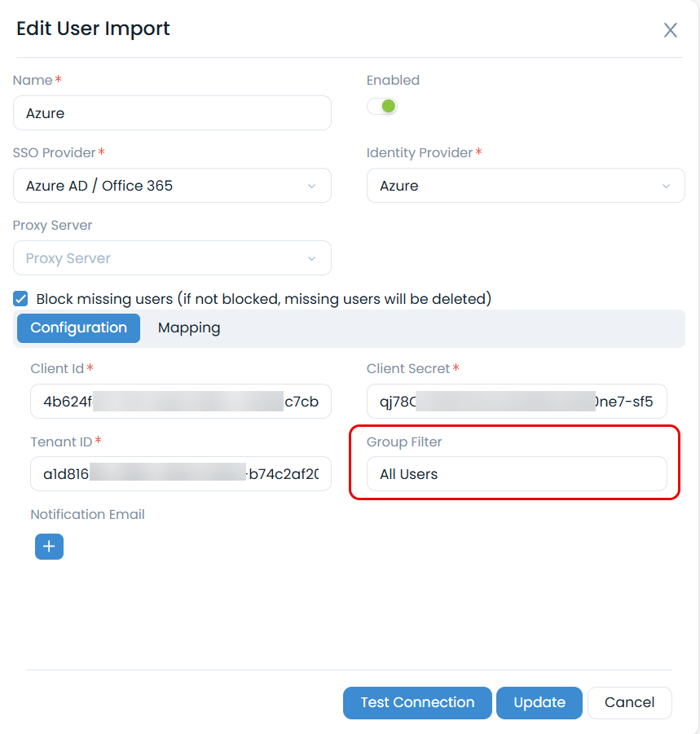Cancel the user import edit

tap(629, 703)
